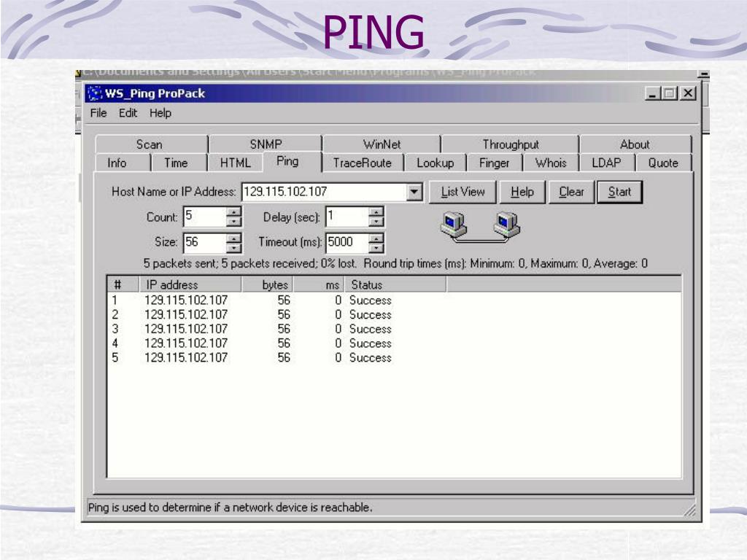The width and height of the screenshot is (747, 560).
Task: Expand the Host Name or IP Address dropdown
Action: [x=414, y=192]
